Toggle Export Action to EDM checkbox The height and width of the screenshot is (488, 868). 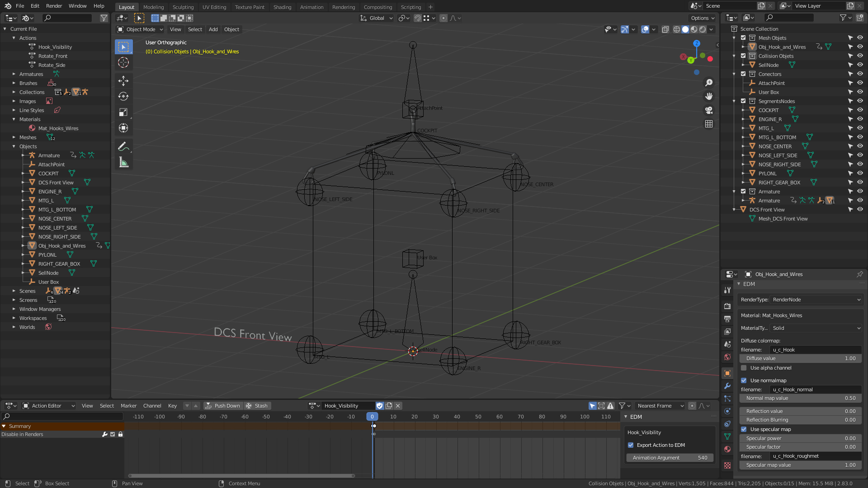(631, 445)
